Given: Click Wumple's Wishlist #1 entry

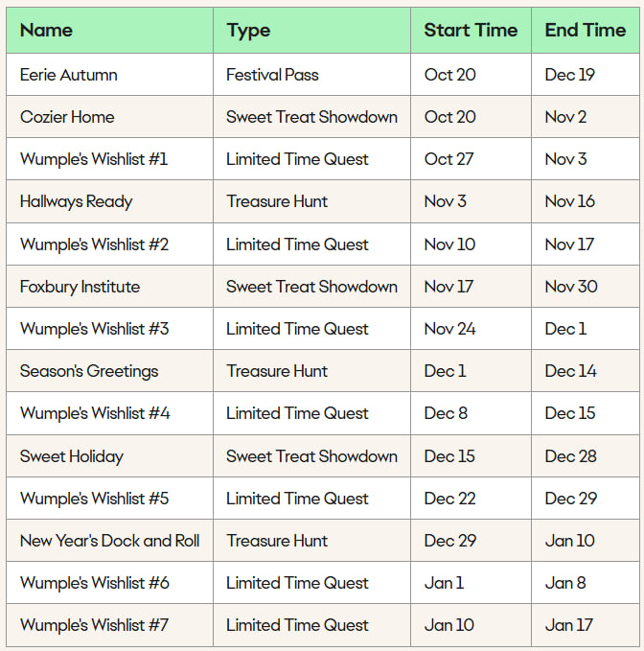Looking at the screenshot, I should [94, 159].
